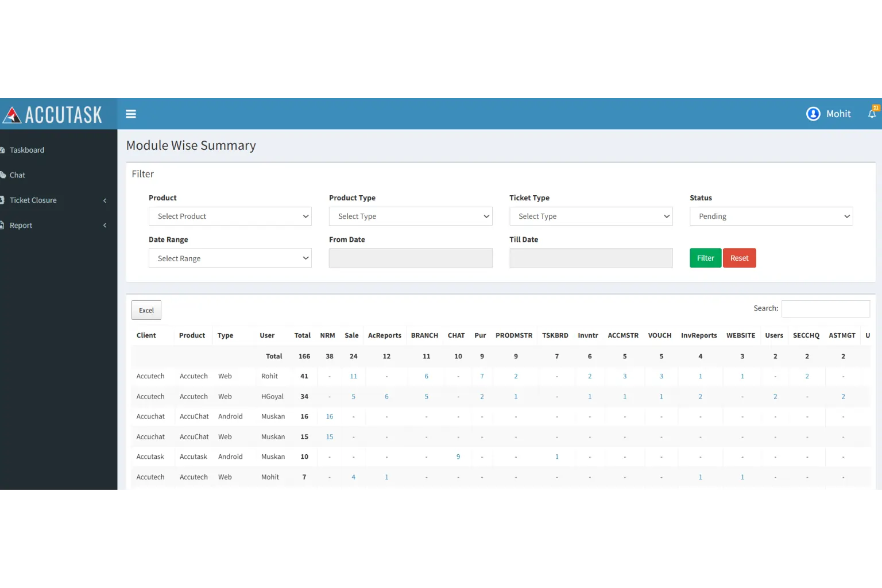Sort by the User column header
The image size is (882, 588).
pyautogui.click(x=267, y=335)
